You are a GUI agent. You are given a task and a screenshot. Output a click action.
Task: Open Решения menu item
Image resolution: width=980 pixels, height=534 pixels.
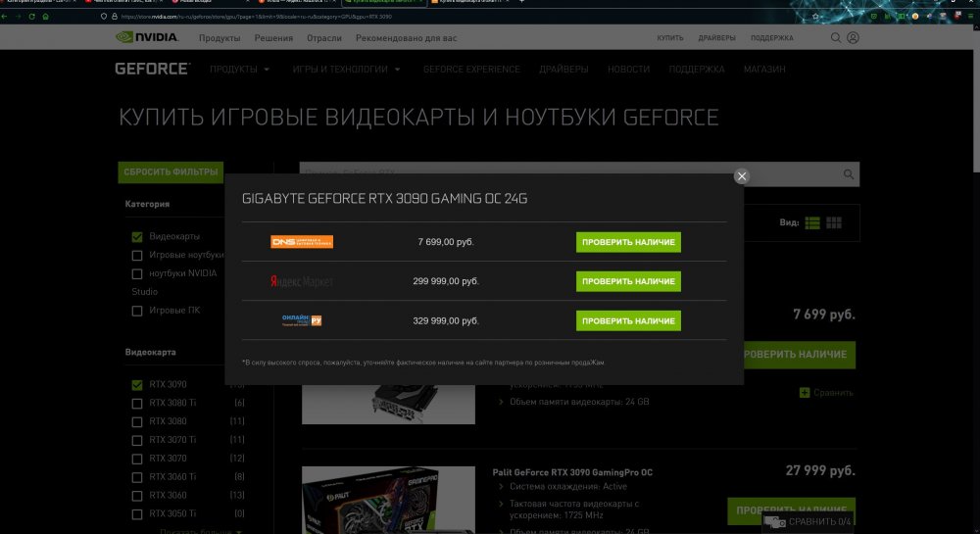273,38
